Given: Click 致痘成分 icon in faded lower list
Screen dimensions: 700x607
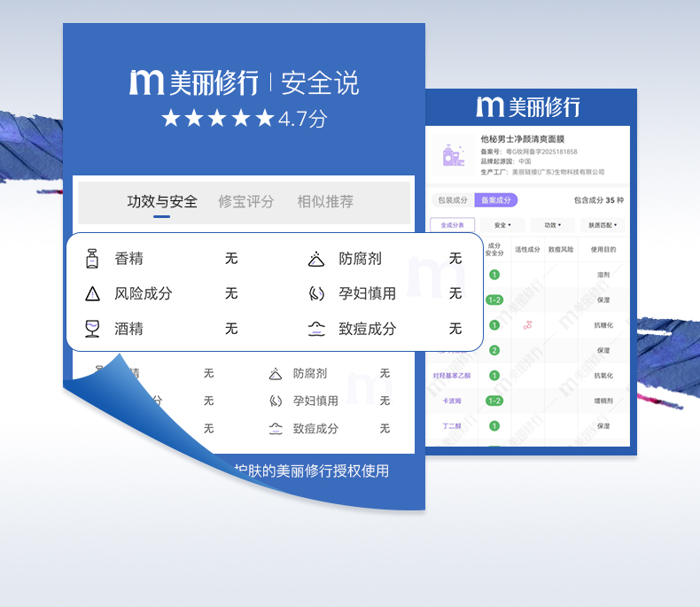Looking at the screenshot, I should [276, 429].
